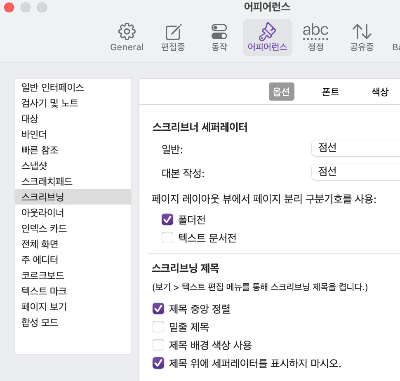Screen dimensions: 400x381
Task: Select 일반 인터페이스 in the sidebar
Action: [x=73, y=87]
